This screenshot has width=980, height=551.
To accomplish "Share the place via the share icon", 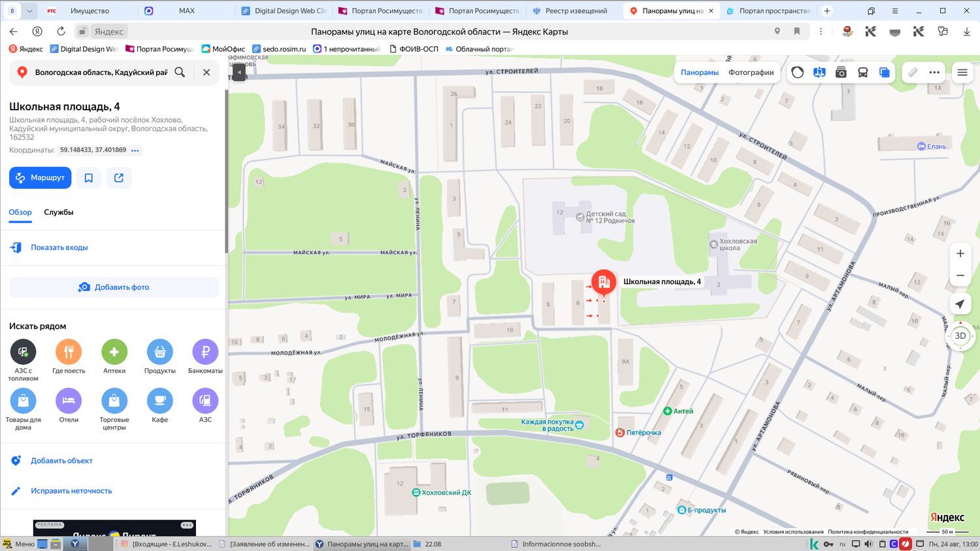I will (x=119, y=178).
